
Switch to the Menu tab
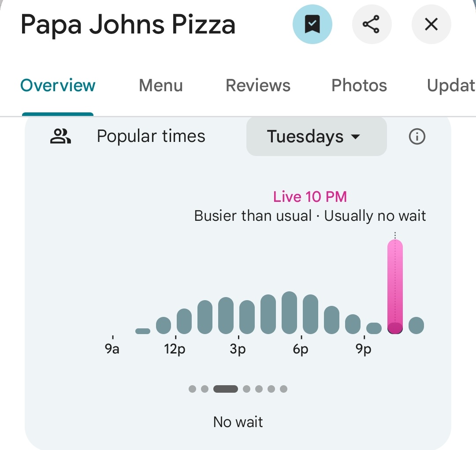pos(160,86)
